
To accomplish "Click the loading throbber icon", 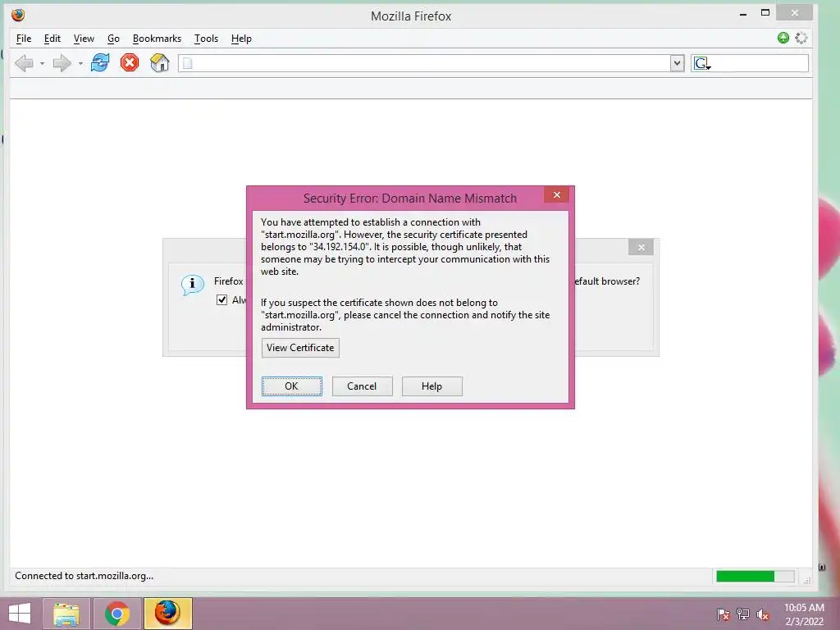I will tap(801, 38).
